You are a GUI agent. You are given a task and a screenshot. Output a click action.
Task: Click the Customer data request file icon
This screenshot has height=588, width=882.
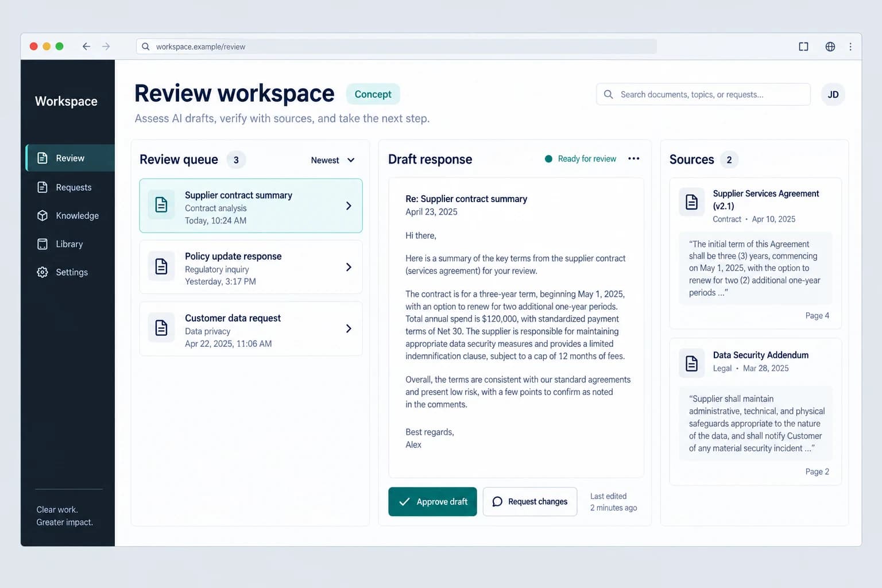point(161,328)
